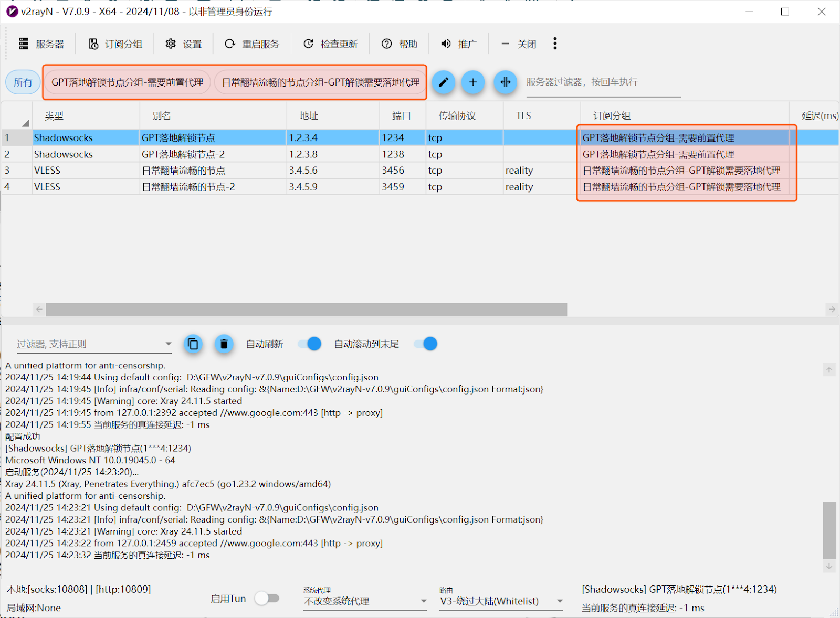Switch to the 所有 all servers tab
The image size is (840, 618).
click(23, 82)
